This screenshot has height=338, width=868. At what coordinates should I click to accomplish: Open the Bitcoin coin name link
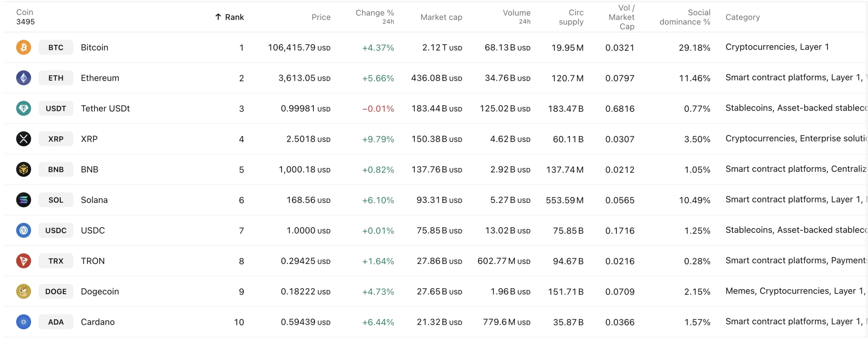click(x=94, y=47)
